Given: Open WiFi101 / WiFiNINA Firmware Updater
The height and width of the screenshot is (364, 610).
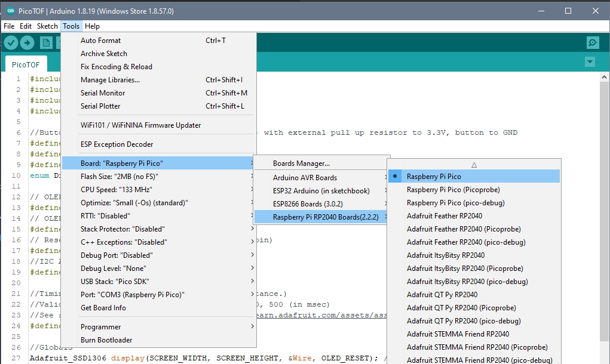Looking at the screenshot, I should [159, 125].
